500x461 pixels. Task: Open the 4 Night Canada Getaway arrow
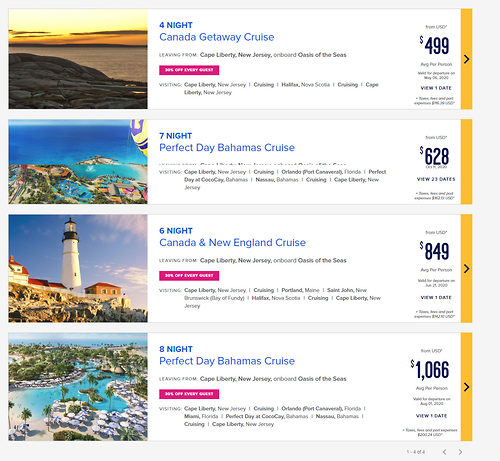(x=466, y=59)
